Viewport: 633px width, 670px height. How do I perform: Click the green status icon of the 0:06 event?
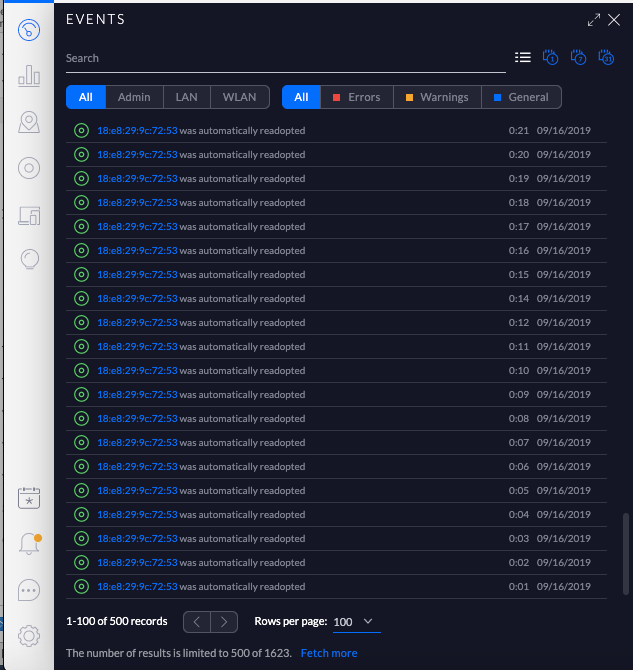pos(81,466)
